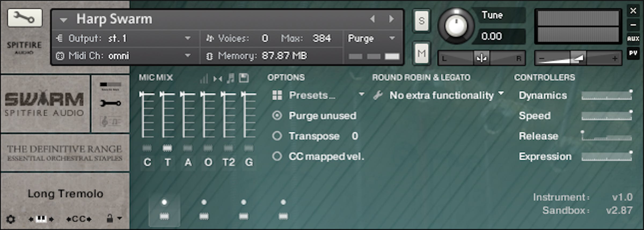Select next instrument preset arrow

point(391,19)
